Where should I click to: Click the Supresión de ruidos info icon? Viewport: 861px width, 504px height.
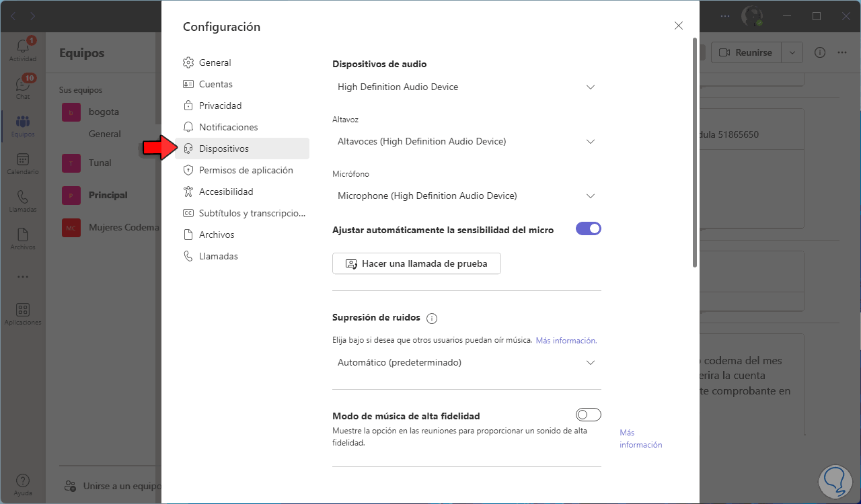pos(433,318)
